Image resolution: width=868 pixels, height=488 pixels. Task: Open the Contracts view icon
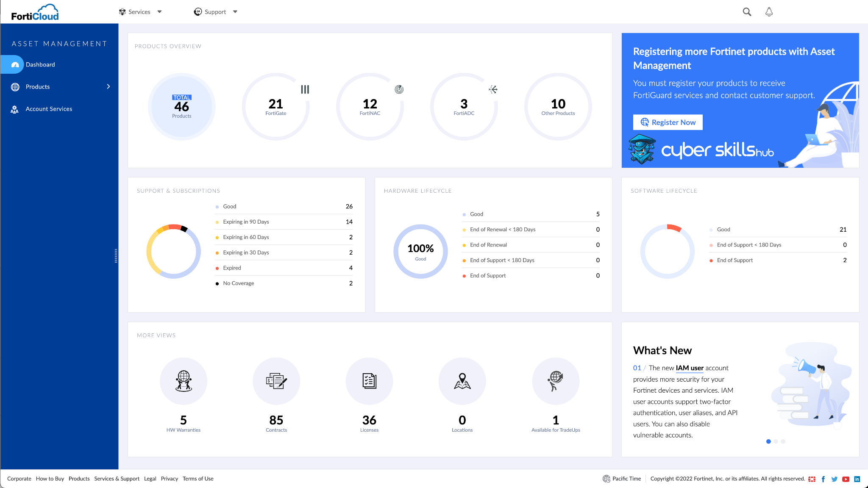[x=276, y=381]
